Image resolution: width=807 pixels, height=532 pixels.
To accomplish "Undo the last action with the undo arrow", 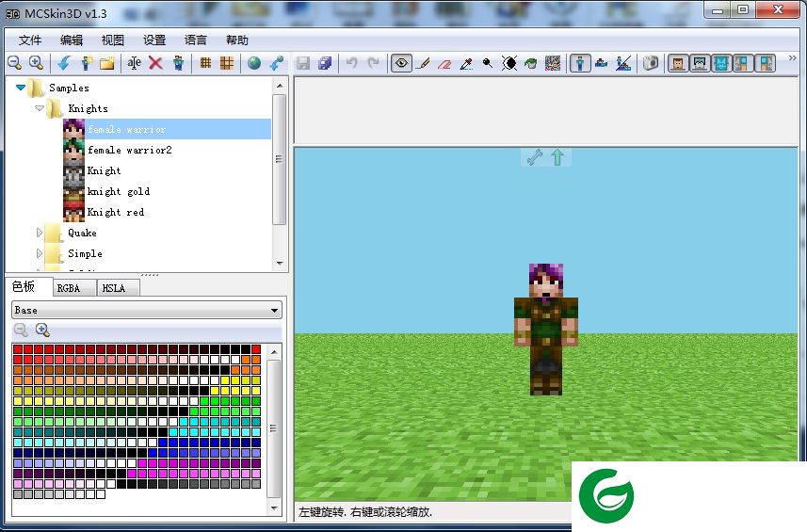I will click(x=352, y=63).
